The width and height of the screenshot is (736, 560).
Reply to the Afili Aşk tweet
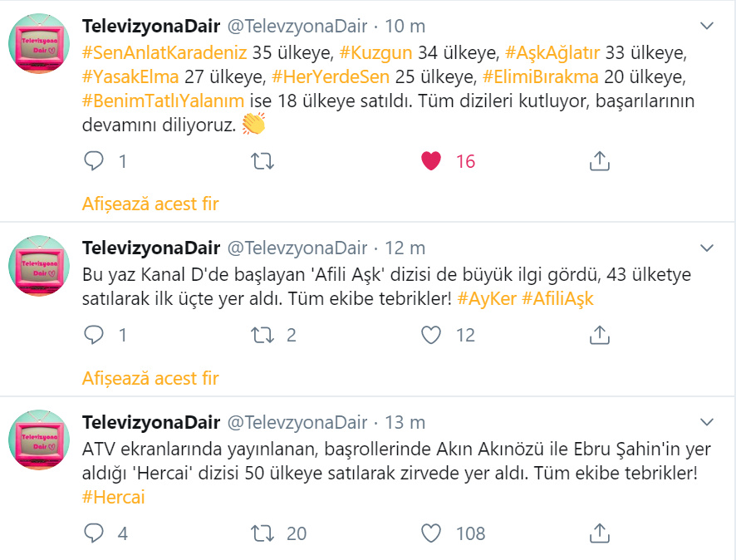point(95,335)
